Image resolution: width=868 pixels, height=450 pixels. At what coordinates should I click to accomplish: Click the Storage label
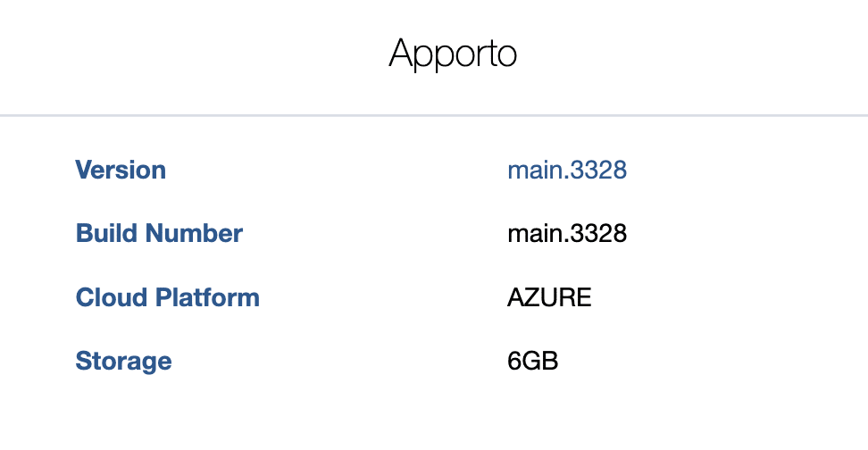point(123,361)
